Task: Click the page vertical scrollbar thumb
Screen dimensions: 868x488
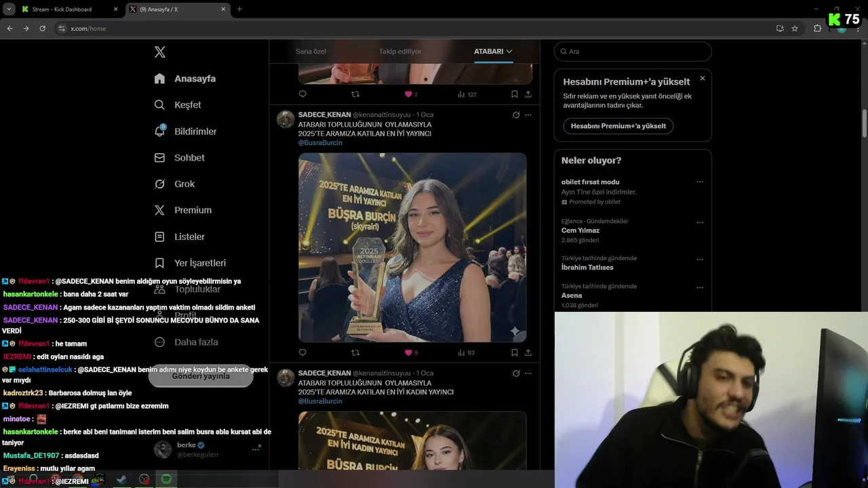Action: pos(865,122)
